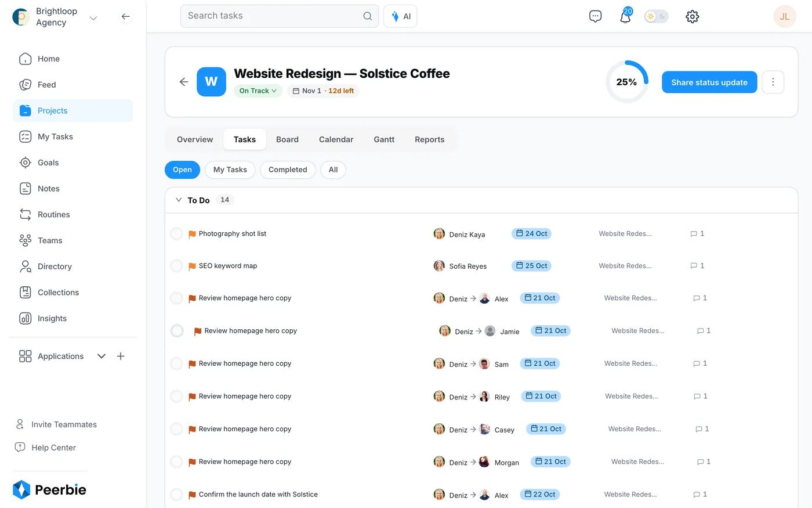Open Goals target icon
The image size is (812, 508).
click(26, 163)
